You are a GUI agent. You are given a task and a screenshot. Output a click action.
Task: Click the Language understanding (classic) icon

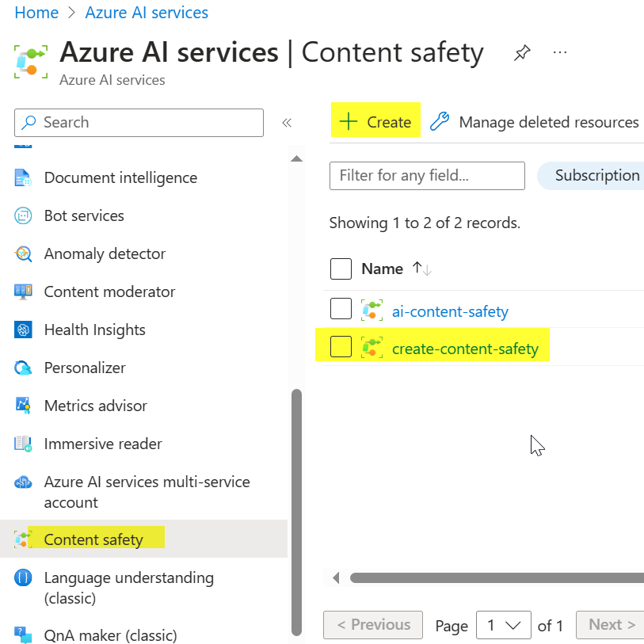click(x=23, y=577)
